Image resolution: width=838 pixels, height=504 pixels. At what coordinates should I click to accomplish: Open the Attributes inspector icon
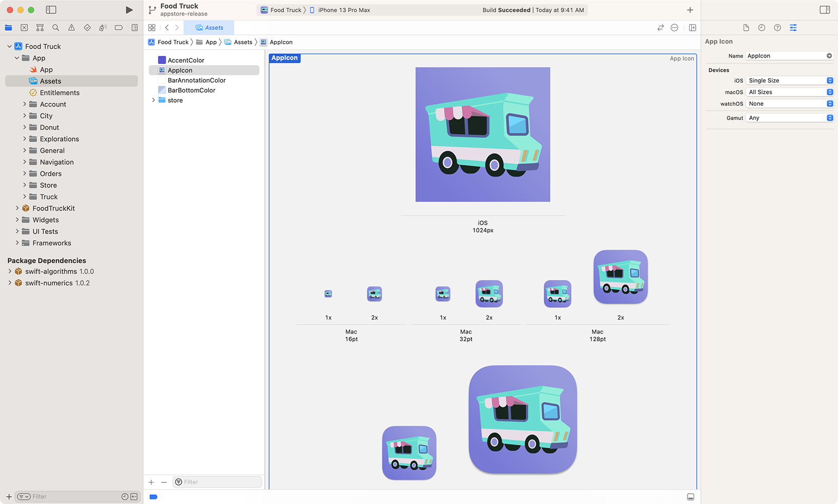(x=793, y=28)
